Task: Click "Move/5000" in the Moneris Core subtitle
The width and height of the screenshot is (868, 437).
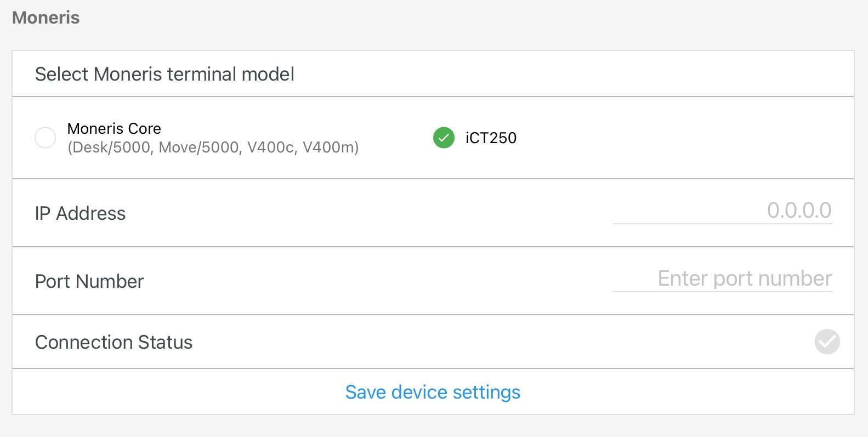Action: tap(200, 147)
